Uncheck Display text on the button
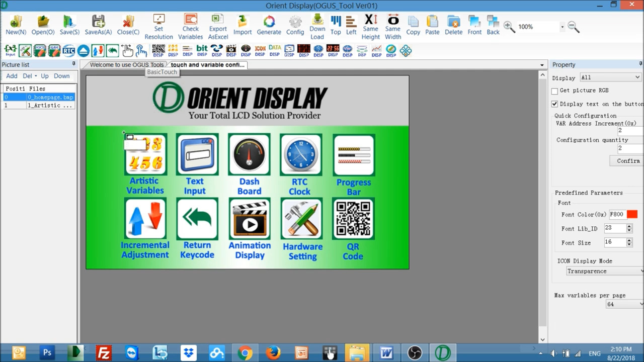This screenshot has height=362, width=644. click(554, 104)
